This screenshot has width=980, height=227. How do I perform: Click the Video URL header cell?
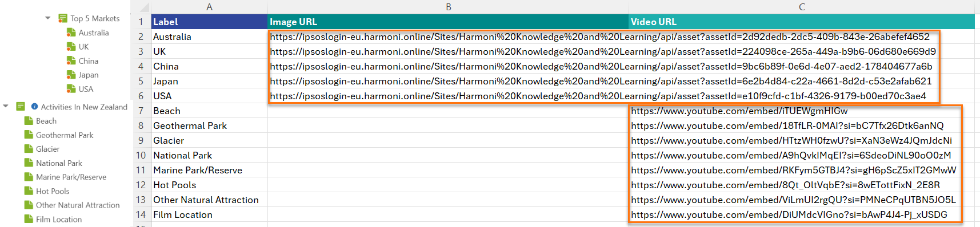(802, 22)
